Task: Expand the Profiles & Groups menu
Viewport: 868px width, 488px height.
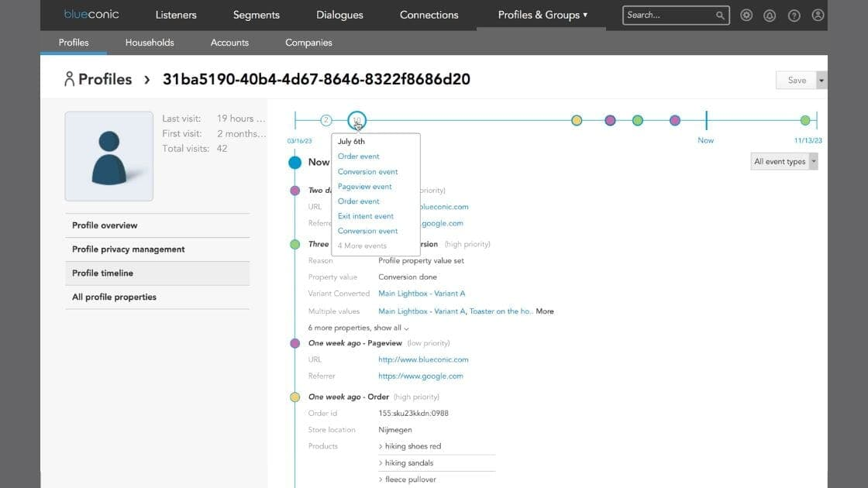Action: tap(542, 15)
